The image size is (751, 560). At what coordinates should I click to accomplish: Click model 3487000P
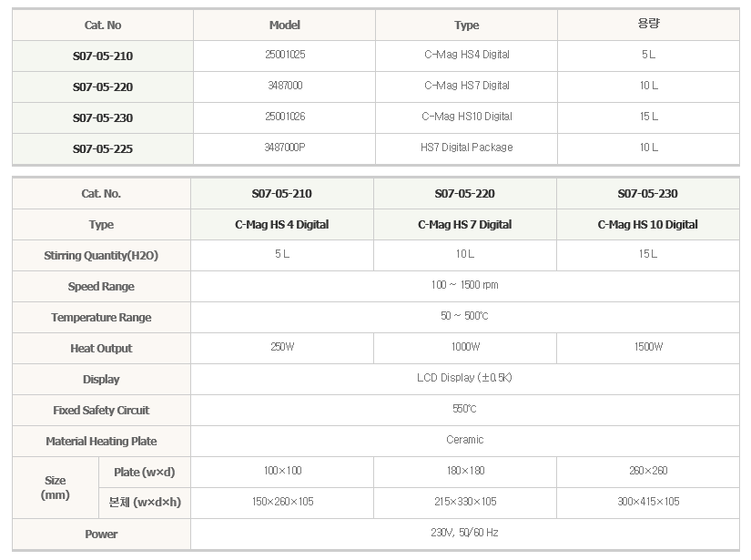[x=284, y=148]
